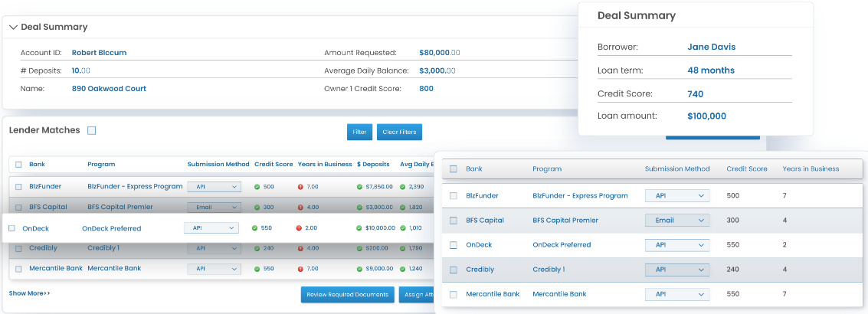Tick header checkbox in front overlay table
Viewport: 868px width, 314px height.
pyautogui.click(x=454, y=169)
